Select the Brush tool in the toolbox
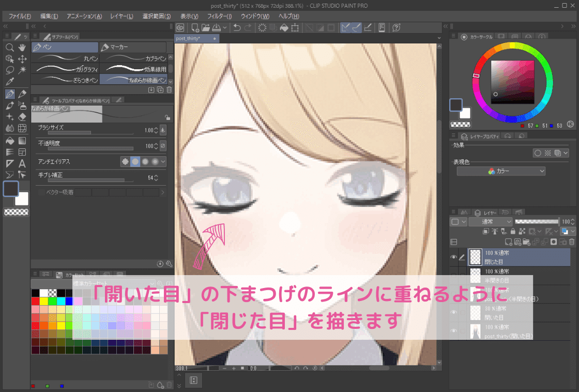 pos(10,105)
